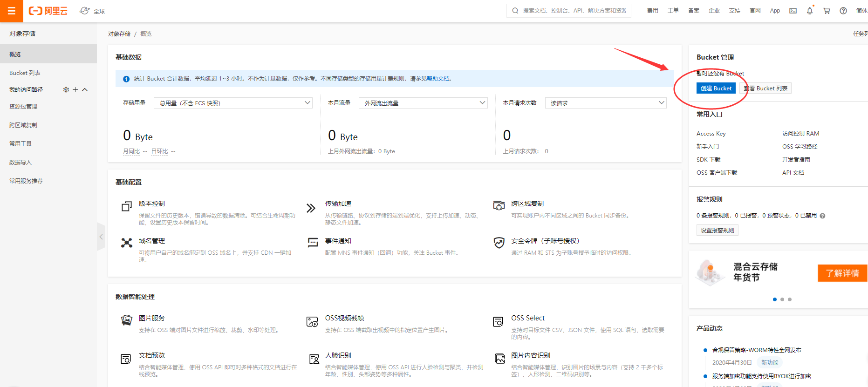The image size is (868, 387).
Task: Select Bucket 列表 in the sidebar
Action: click(25, 73)
